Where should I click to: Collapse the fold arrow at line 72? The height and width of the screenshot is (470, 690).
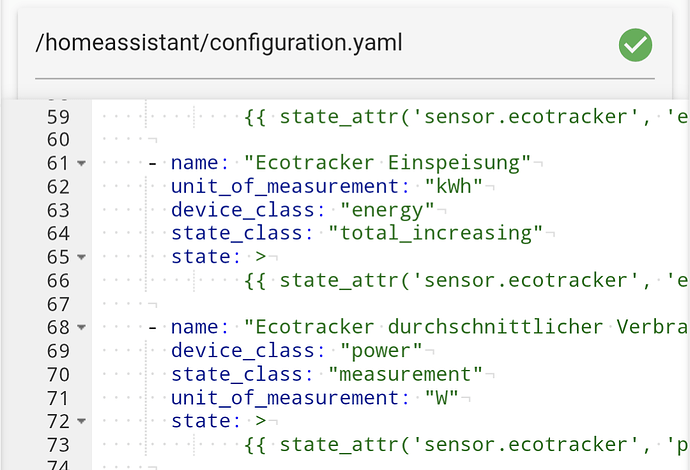click(x=81, y=421)
